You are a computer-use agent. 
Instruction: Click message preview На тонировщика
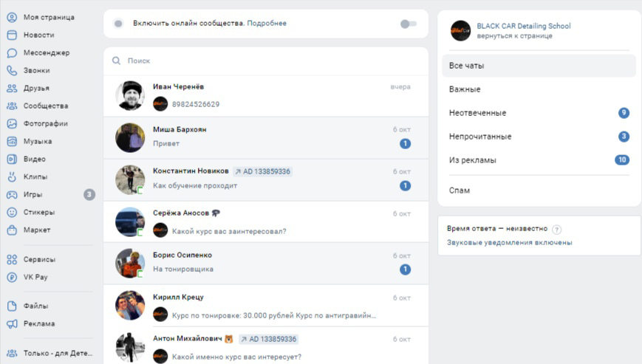(183, 269)
